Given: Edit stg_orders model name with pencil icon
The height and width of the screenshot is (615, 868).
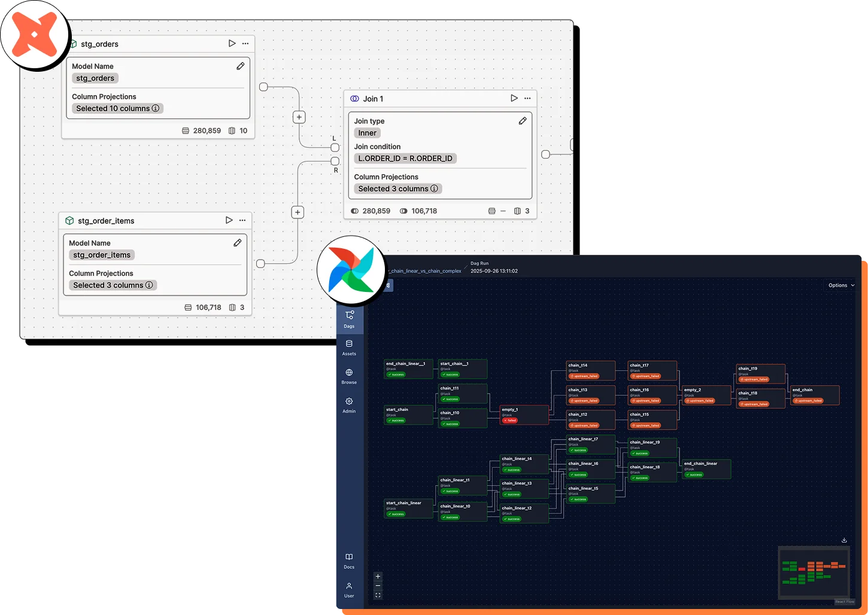Looking at the screenshot, I should (240, 66).
